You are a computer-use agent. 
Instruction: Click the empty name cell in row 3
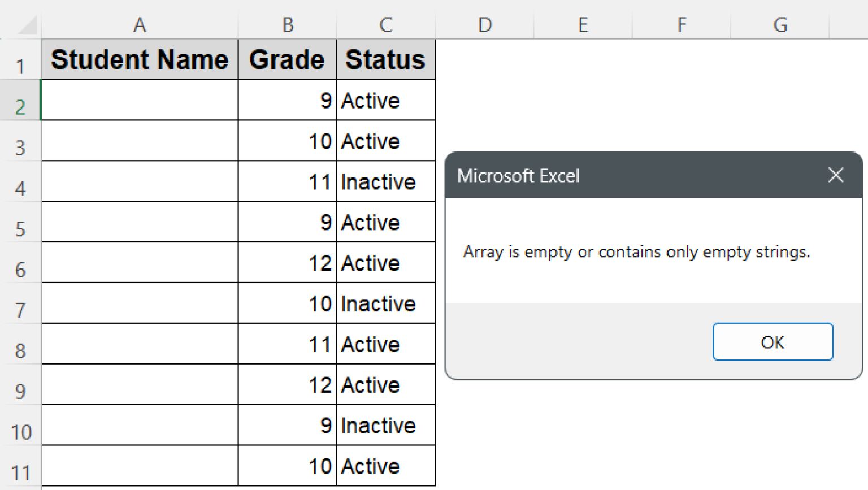139,141
